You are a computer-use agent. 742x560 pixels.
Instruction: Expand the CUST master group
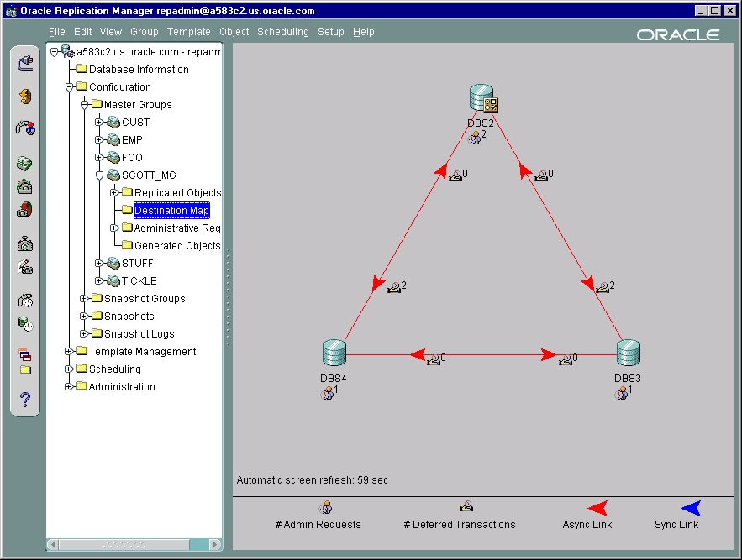point(98,123)
